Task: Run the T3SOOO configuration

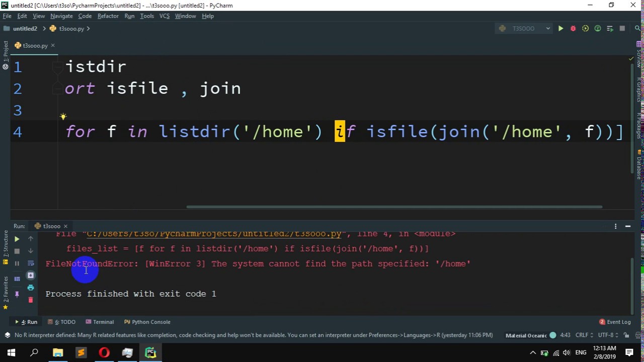Action: pyautogui.click(x=560, y=29)
